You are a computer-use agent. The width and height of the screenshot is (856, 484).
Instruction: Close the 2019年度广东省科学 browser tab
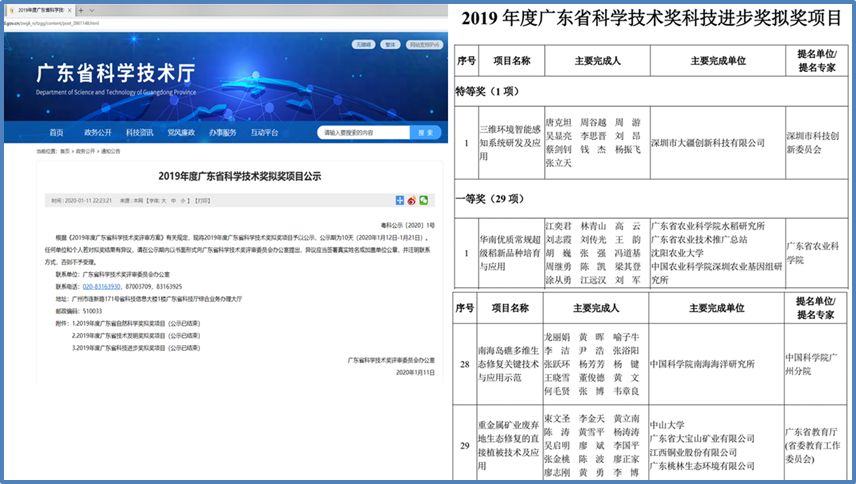70,10
